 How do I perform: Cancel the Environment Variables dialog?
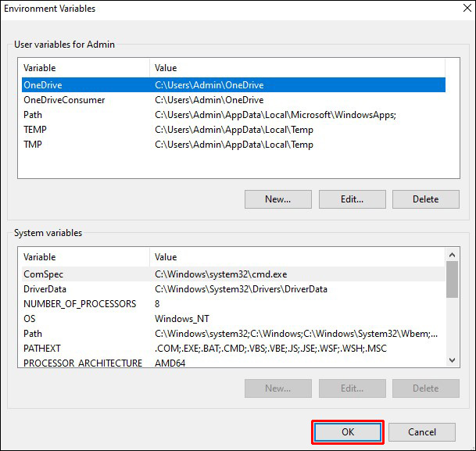pyautogui.click(x=422, y=432)
